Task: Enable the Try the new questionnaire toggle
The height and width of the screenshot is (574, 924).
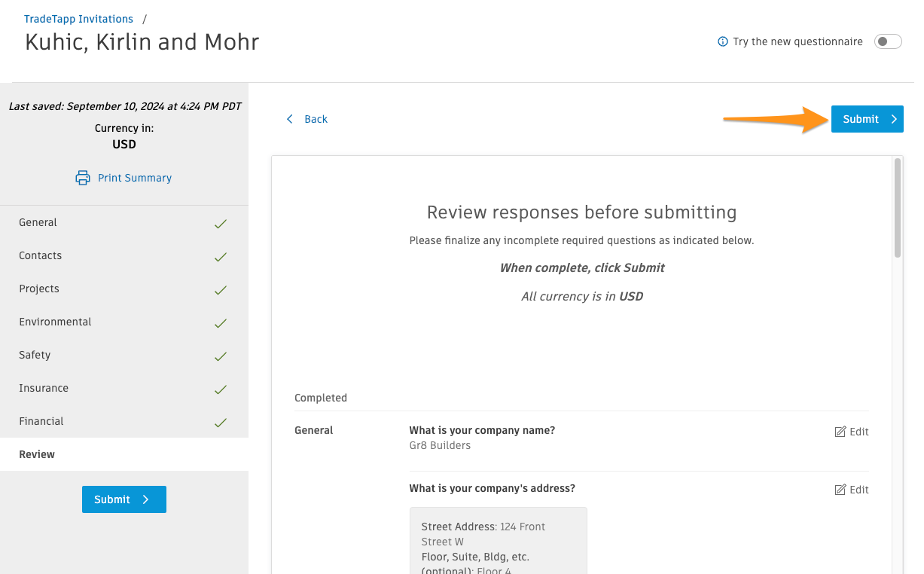Action: pos(888,41)
